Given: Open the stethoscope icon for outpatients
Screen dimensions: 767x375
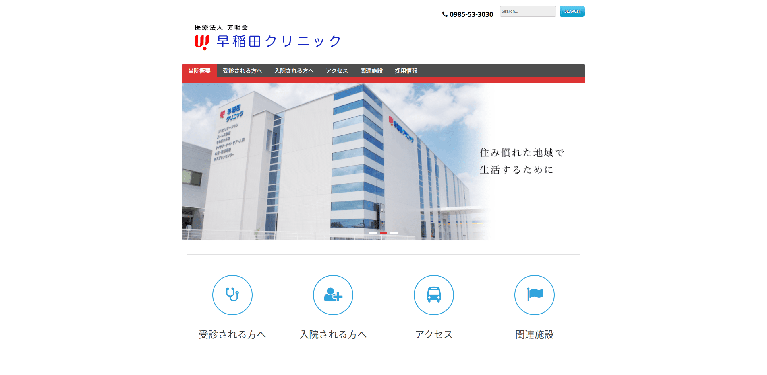Looking at the screenshot, I should [x=232, y=295].
